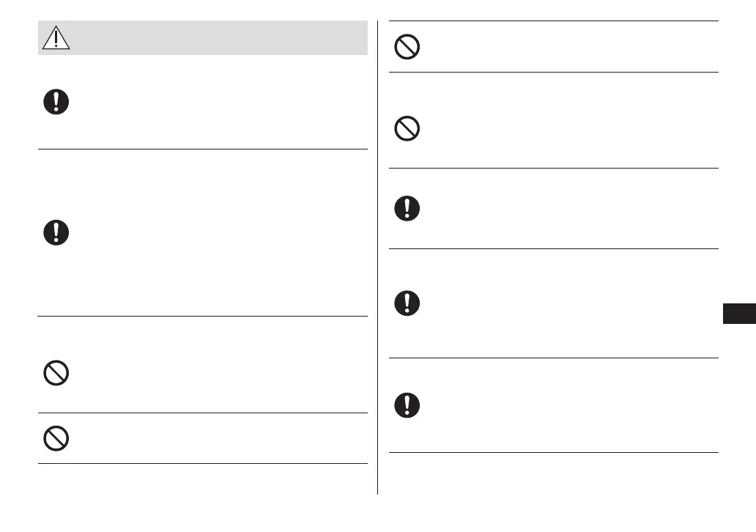This screenshot has height=532, width=756.
Task: Click the warning triangle icon in the header
Action: pos(56,37)
